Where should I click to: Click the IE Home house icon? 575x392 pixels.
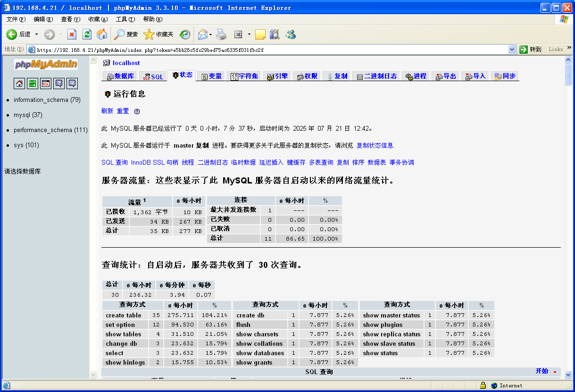(102, 34)
